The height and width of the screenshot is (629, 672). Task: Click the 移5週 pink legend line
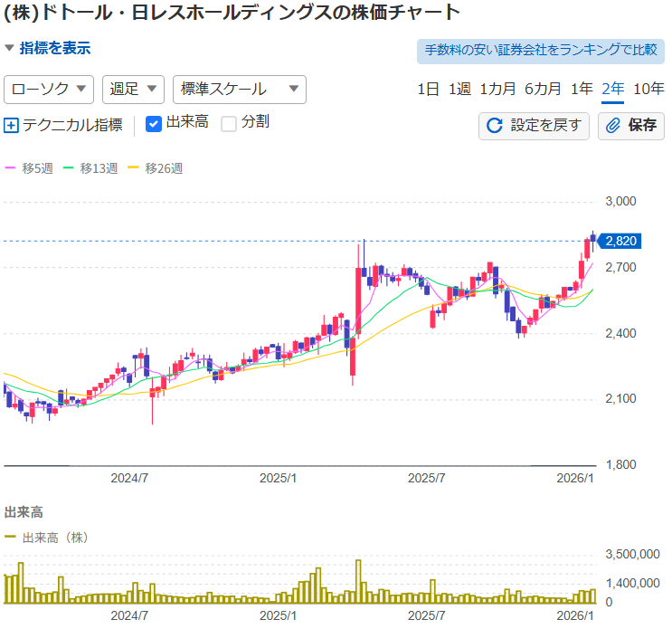click(x=11, y=168)
